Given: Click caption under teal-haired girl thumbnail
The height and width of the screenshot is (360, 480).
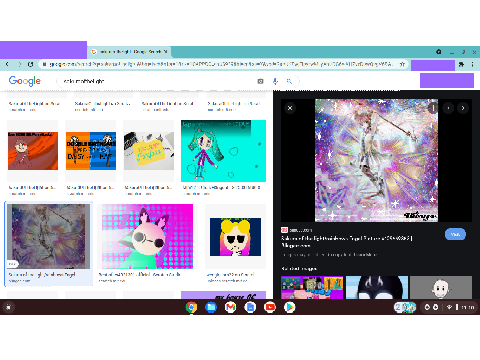Looking at the screenshot, I should point(221,188).
